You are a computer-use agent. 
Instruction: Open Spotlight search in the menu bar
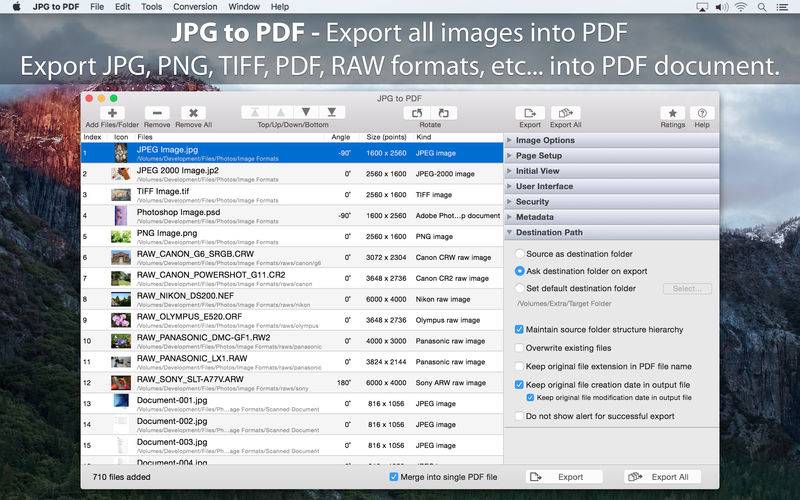point(762,7)
